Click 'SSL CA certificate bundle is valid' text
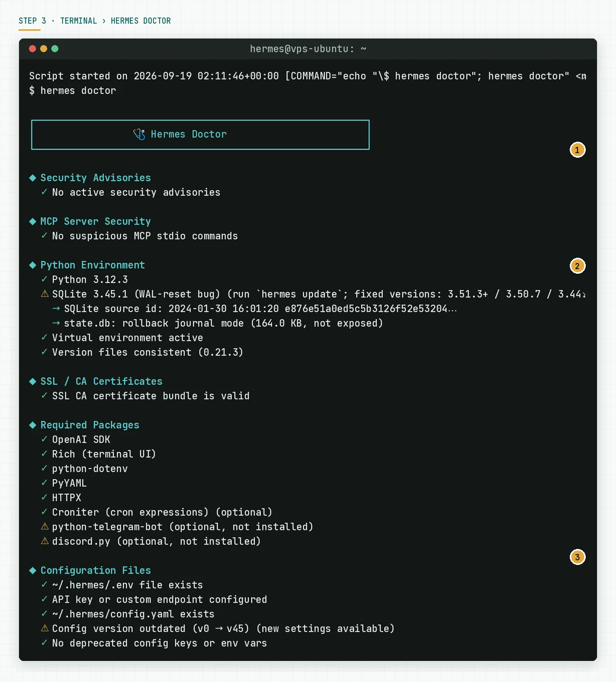The width and height of the screenshot is (616, 682). (x=151, y=396)
